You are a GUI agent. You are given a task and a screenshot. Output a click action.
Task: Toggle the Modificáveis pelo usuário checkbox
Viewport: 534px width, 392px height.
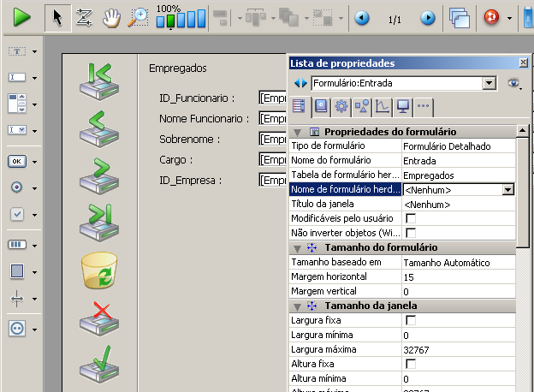411,219
